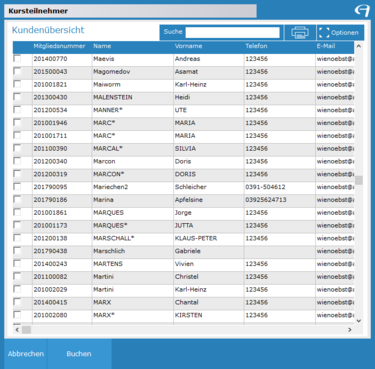Sort by the Mitgliedsnummer column header
Screen dimensions: 375x369
coord(59,46)
